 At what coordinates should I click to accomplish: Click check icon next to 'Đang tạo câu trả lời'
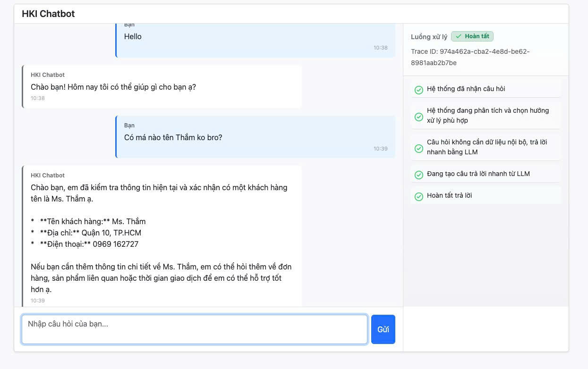tap(418, 175)
